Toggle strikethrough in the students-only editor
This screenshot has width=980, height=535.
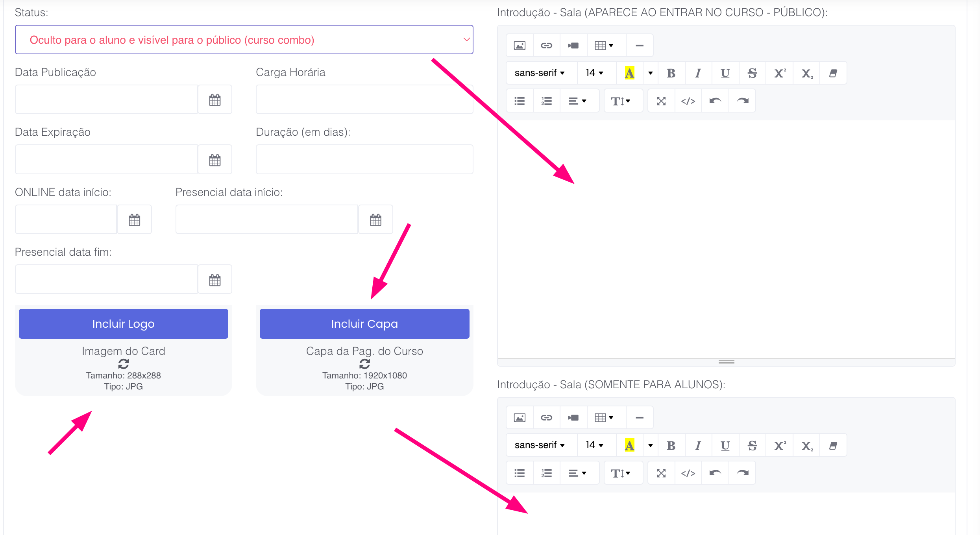tap(752, 445)
